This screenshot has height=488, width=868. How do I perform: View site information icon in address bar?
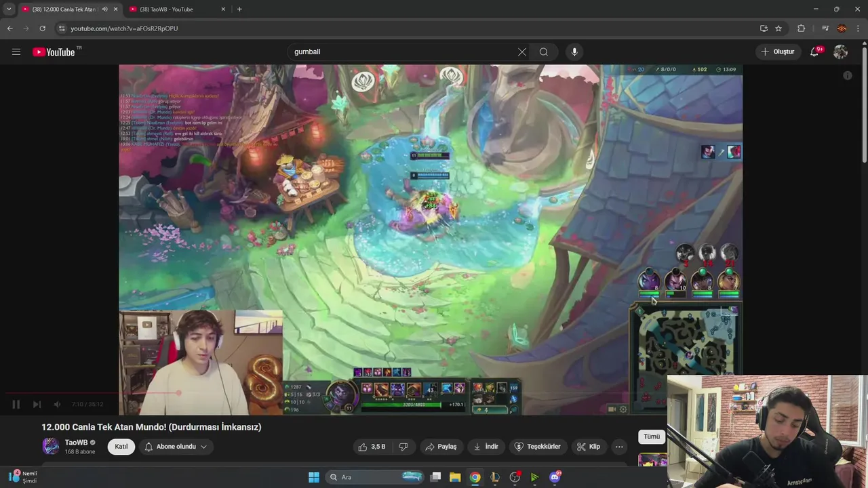click(62, 28)
